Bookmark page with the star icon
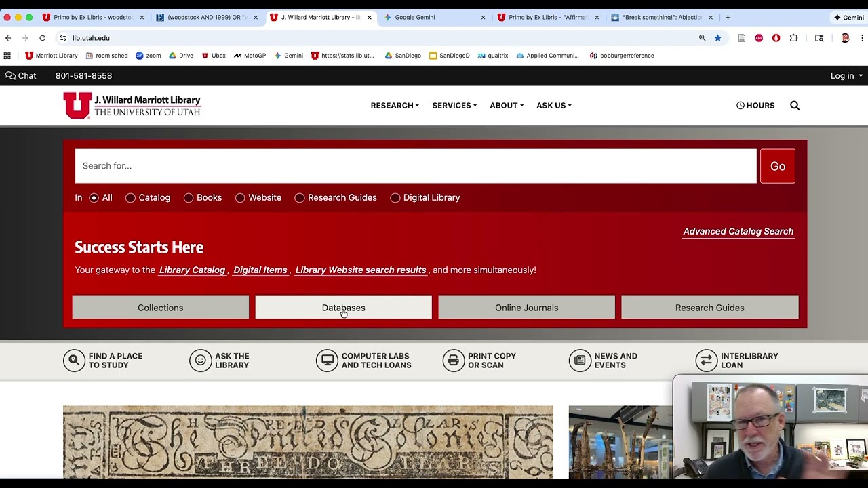868x488 pixels. [717, 38]
